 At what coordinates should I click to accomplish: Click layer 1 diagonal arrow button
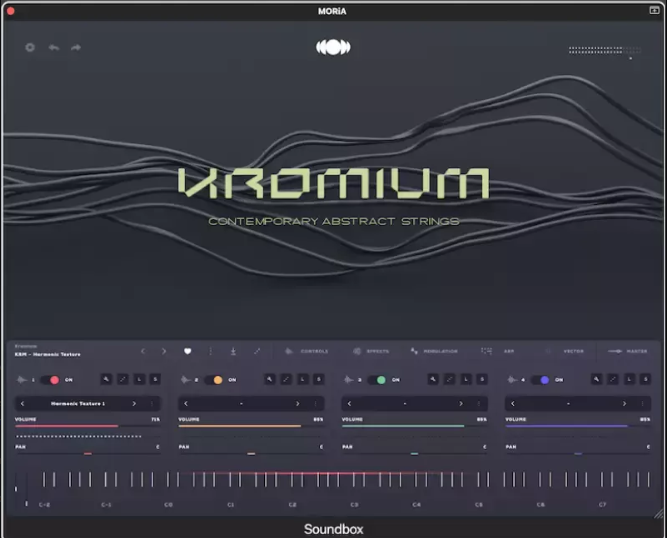[123, 379]
